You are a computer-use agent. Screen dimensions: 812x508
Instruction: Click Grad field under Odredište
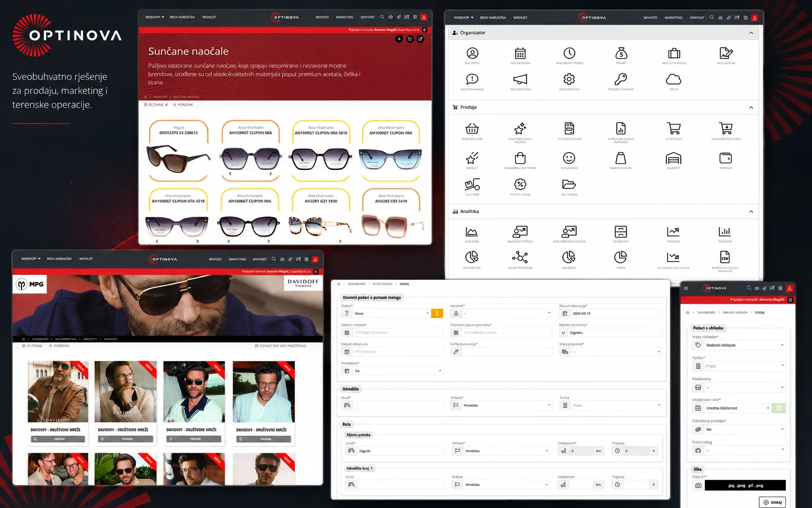392,405
